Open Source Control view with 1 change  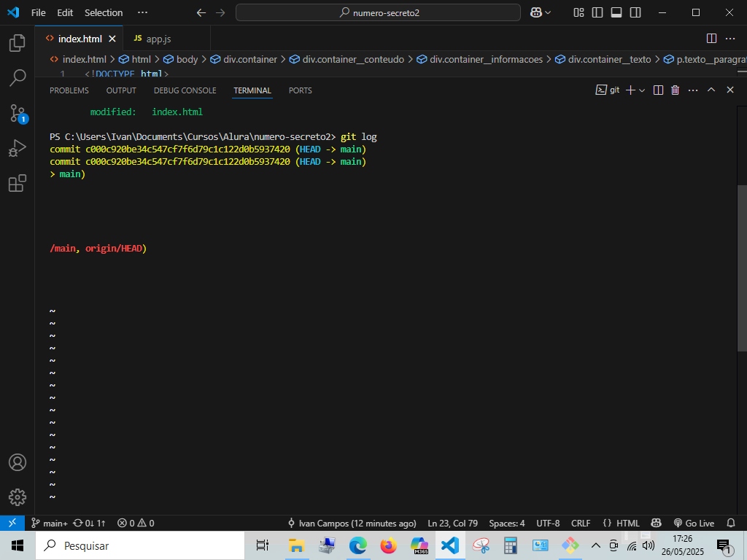pyautogui.click(x=18, y=113)
